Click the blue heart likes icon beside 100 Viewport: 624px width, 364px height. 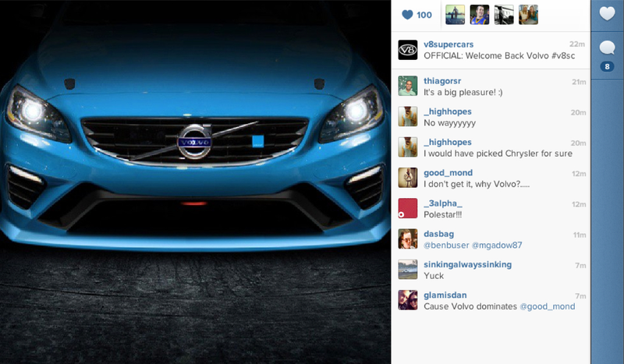(x=407, y=15)
